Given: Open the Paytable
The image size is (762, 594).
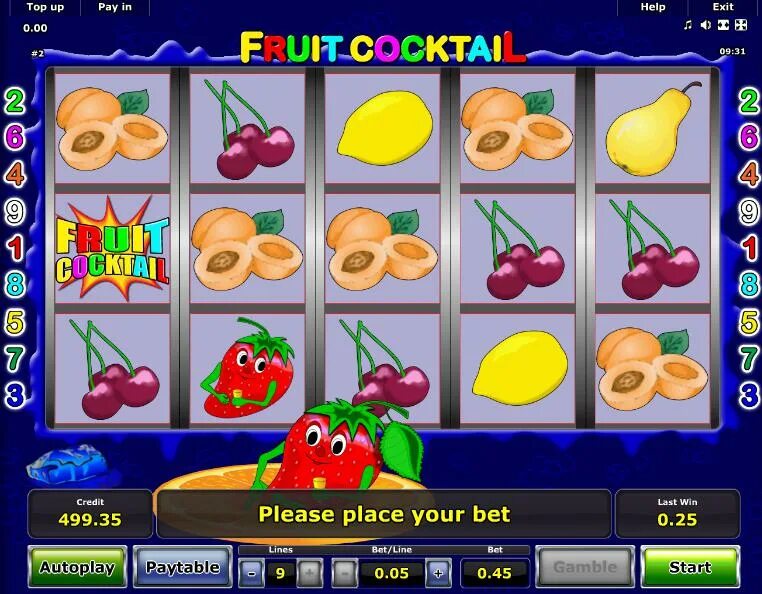Looking at the screenshot, I should click(182, 567).
